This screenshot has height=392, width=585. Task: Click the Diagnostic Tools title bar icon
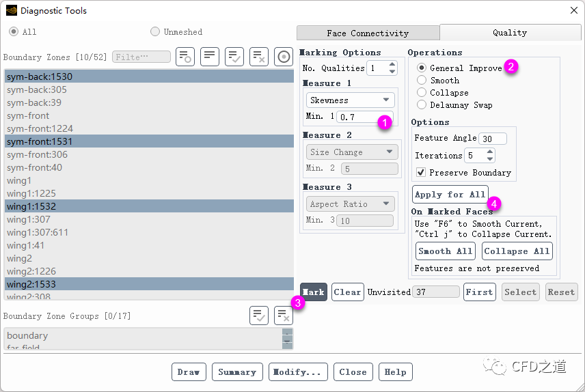[11, 10]
